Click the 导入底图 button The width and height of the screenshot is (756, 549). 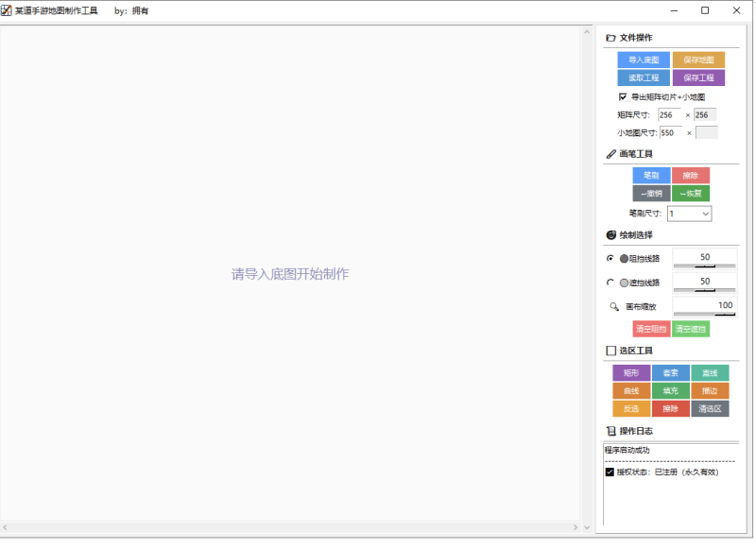644,60
